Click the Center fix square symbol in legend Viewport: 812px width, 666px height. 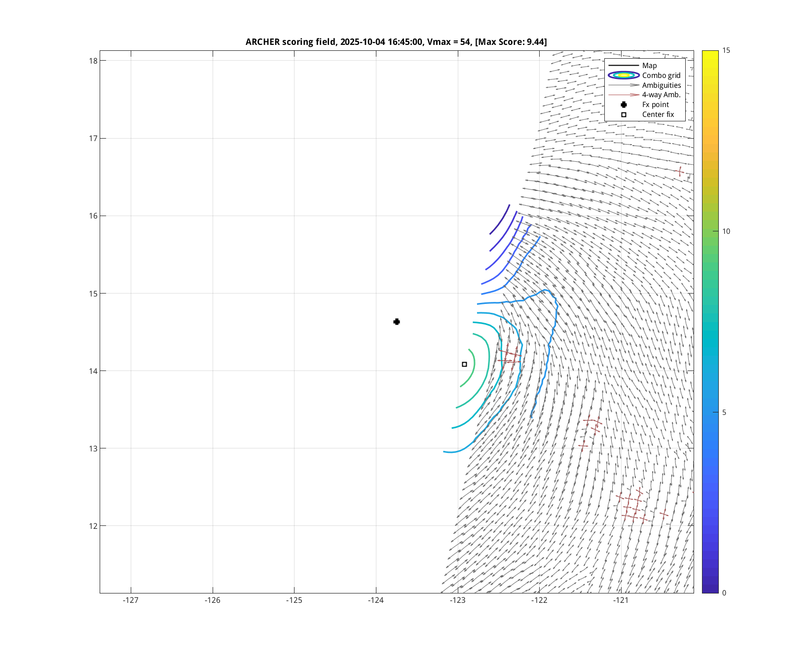[624, 114]
